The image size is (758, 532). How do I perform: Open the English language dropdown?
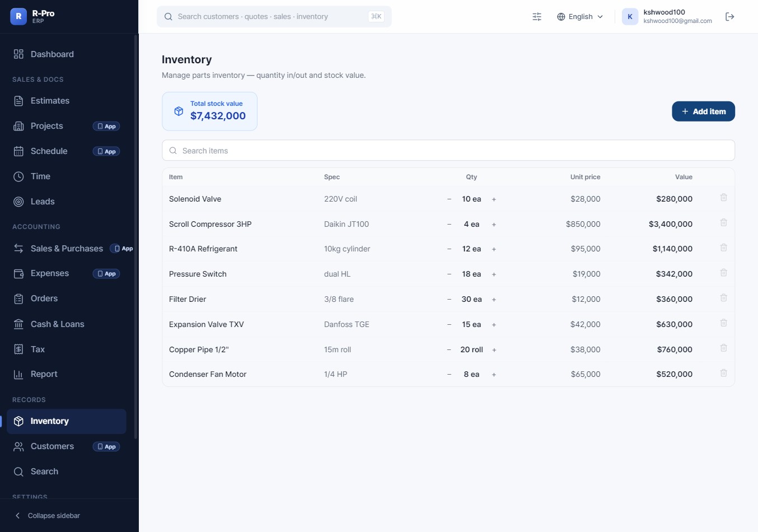click(x=580, y=17)
